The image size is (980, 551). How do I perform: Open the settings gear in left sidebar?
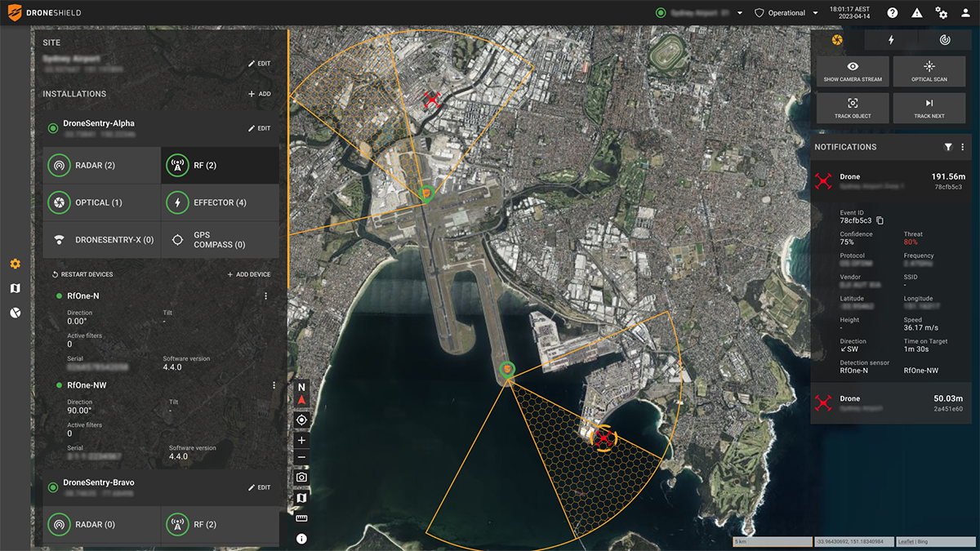(15, 264)
